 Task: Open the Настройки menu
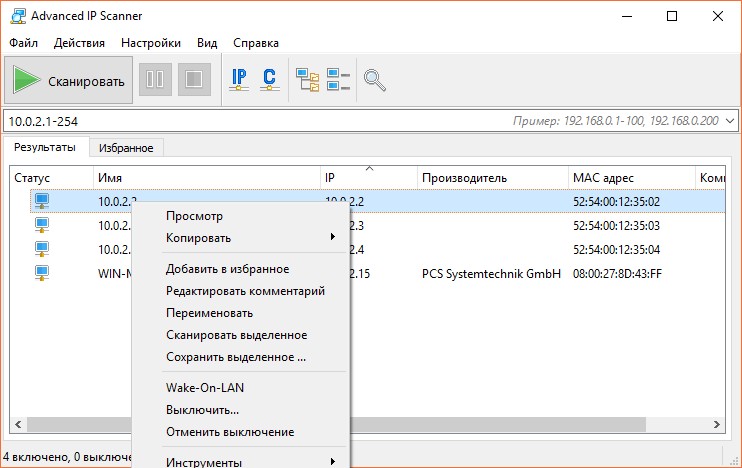[x=150, y=43]
